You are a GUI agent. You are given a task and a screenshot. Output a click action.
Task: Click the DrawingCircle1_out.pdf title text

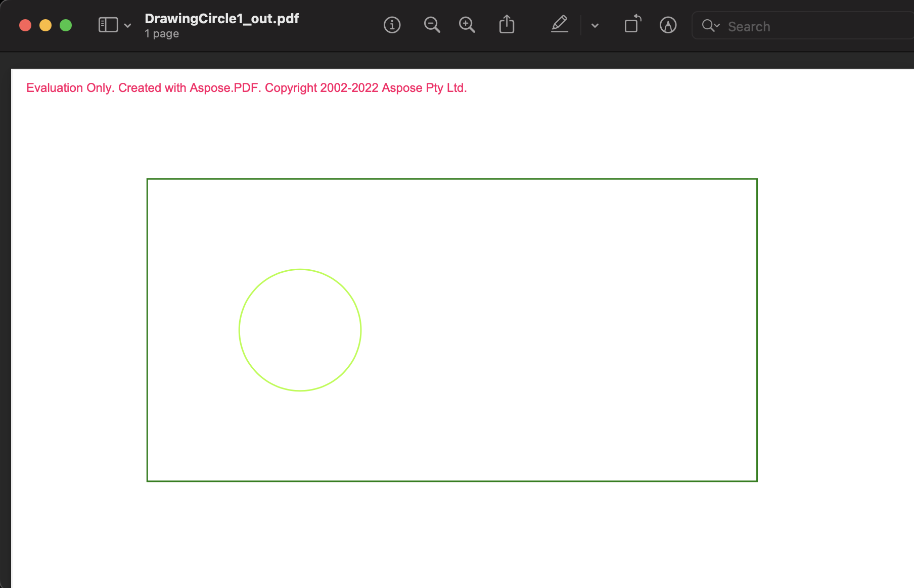222,19
